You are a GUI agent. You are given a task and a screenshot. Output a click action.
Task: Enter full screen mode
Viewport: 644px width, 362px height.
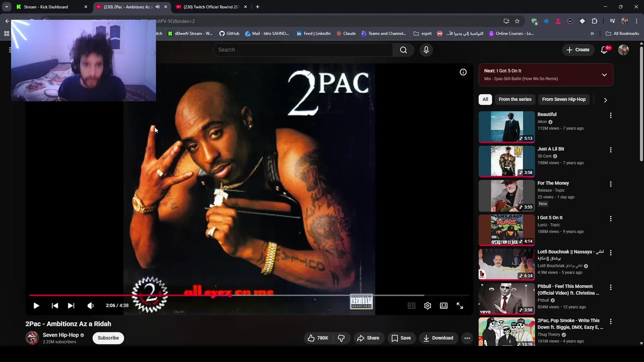[x=460, y=306]
